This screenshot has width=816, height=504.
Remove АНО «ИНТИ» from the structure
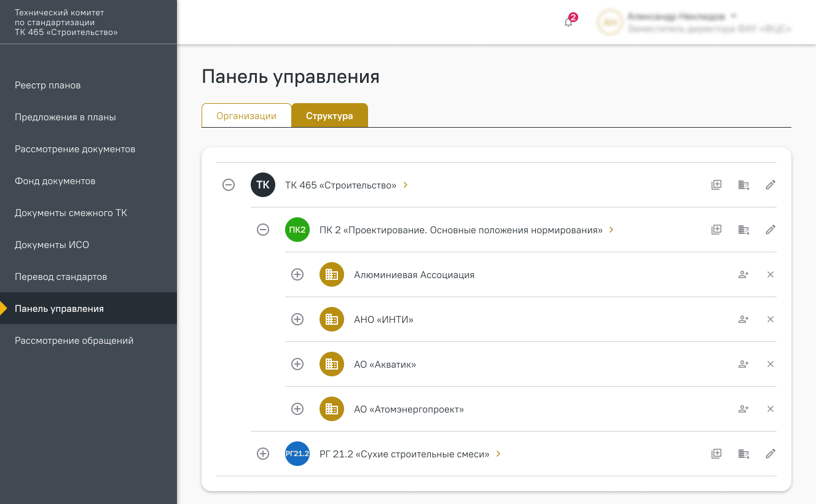[771, 319]
